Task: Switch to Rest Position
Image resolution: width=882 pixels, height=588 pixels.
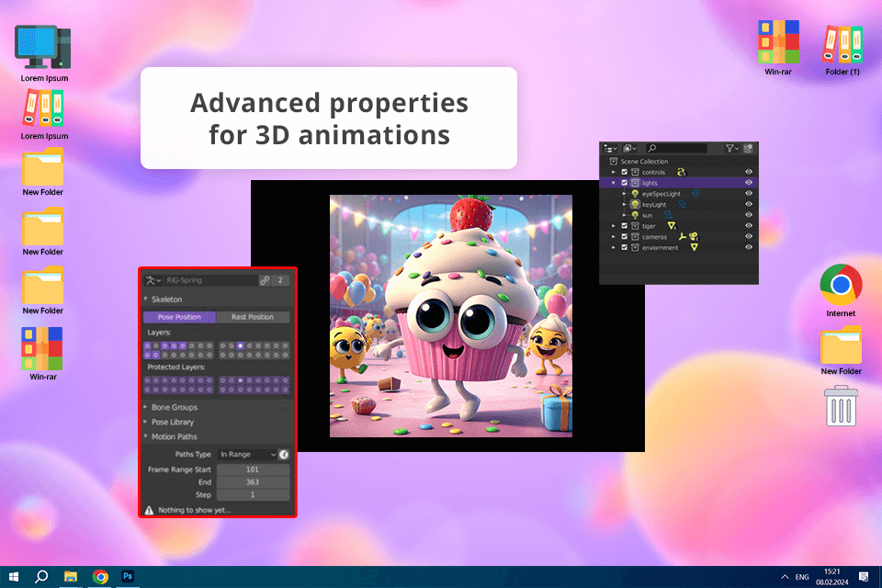Action: [x=252, y=317]
